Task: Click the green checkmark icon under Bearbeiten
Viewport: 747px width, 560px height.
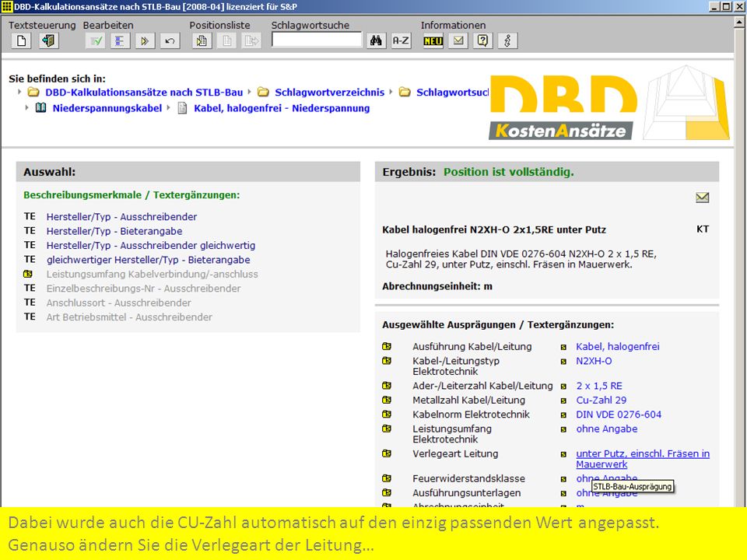Action: [95, 41]
